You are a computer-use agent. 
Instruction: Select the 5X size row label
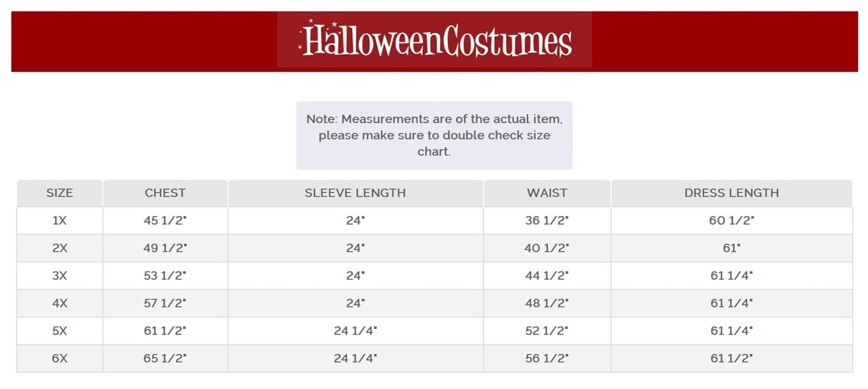(60, 330)
